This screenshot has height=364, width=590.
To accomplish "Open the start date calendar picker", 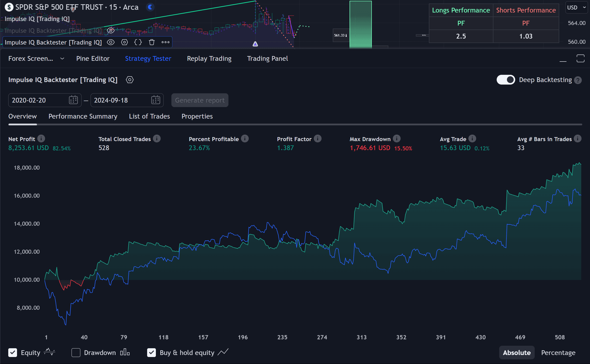I will [73, 100].
